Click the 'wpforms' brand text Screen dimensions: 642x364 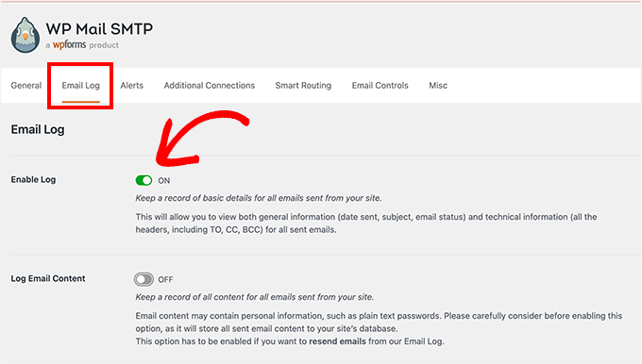[69, 44]
